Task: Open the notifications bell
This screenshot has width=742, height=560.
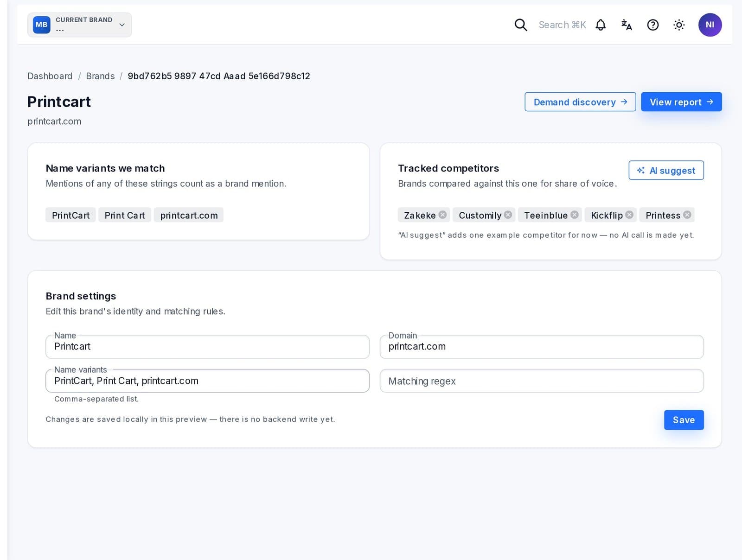Action: [601, 25]
